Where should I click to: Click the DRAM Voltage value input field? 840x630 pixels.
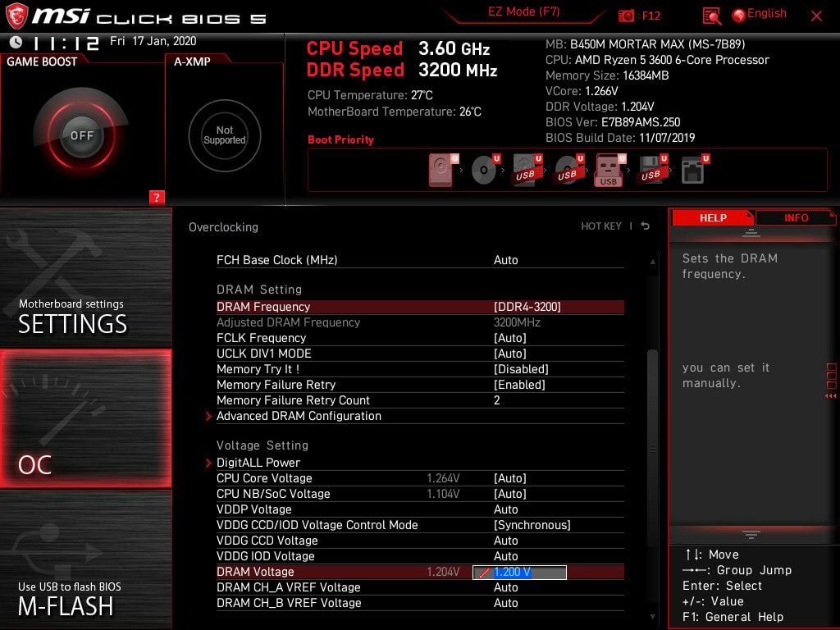519,572
